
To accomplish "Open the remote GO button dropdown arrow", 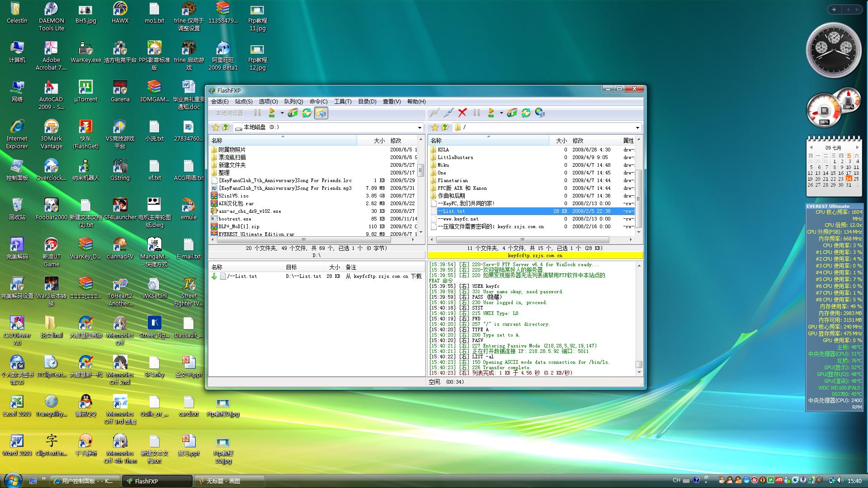I will point(501,113).
